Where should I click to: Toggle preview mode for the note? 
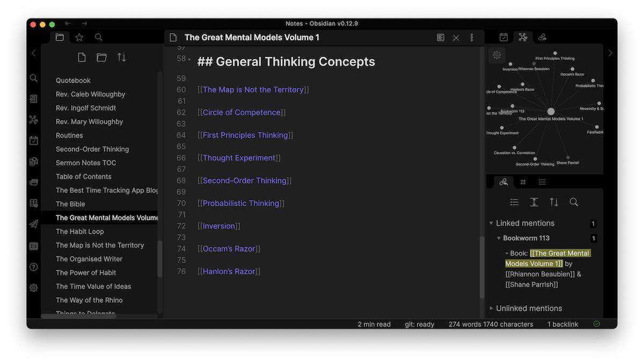point(441,38)
